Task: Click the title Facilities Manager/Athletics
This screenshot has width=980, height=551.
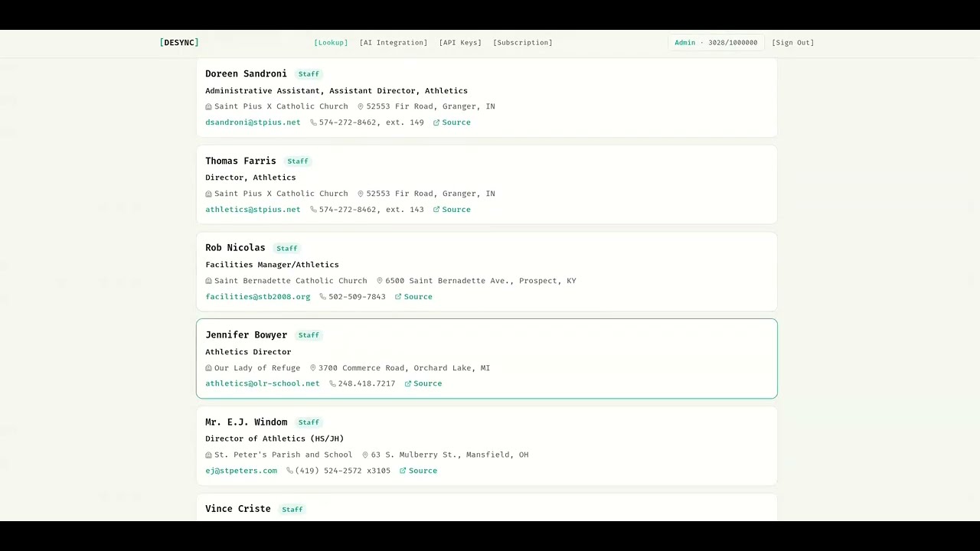Action: click(x=272, y=265)
